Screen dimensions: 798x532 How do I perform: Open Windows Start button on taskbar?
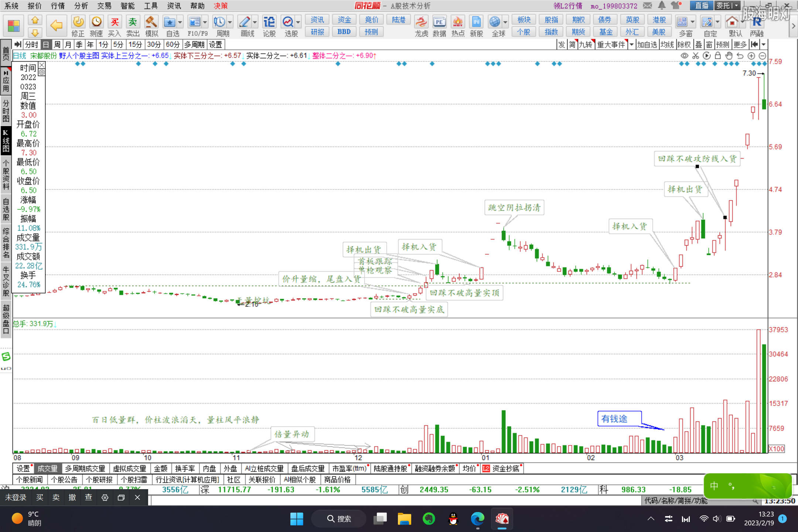296,519
